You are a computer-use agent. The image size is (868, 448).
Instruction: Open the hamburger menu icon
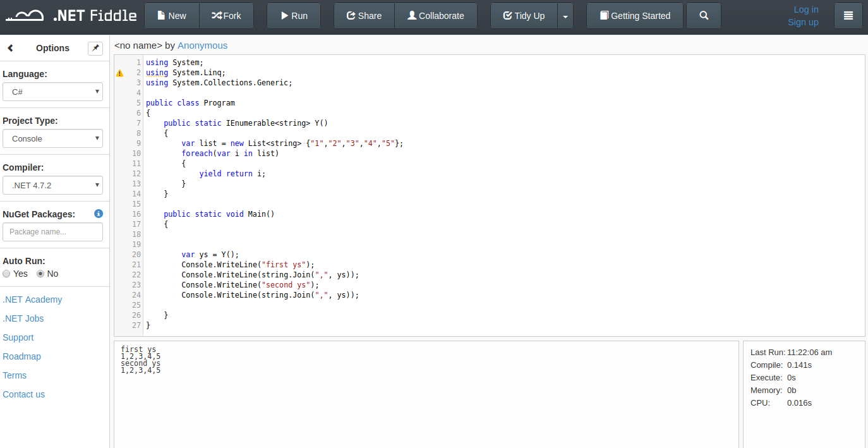(848, 16)
